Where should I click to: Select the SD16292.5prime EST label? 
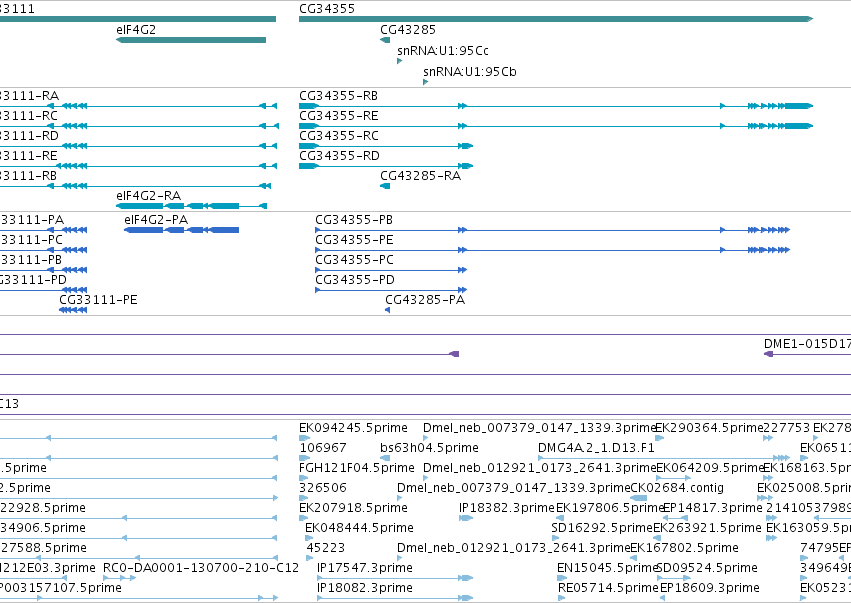click(x=602, y=528)
